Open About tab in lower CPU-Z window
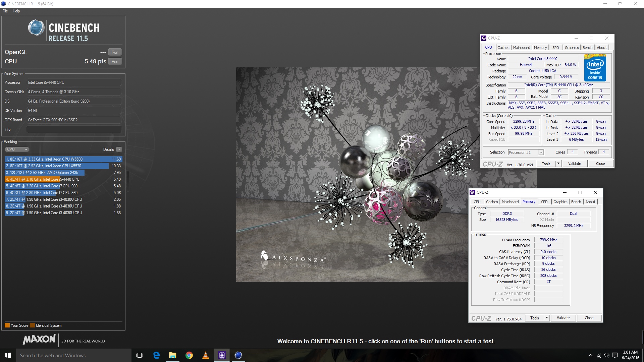This screenshot has height=362, width=644. coord(590,202)
